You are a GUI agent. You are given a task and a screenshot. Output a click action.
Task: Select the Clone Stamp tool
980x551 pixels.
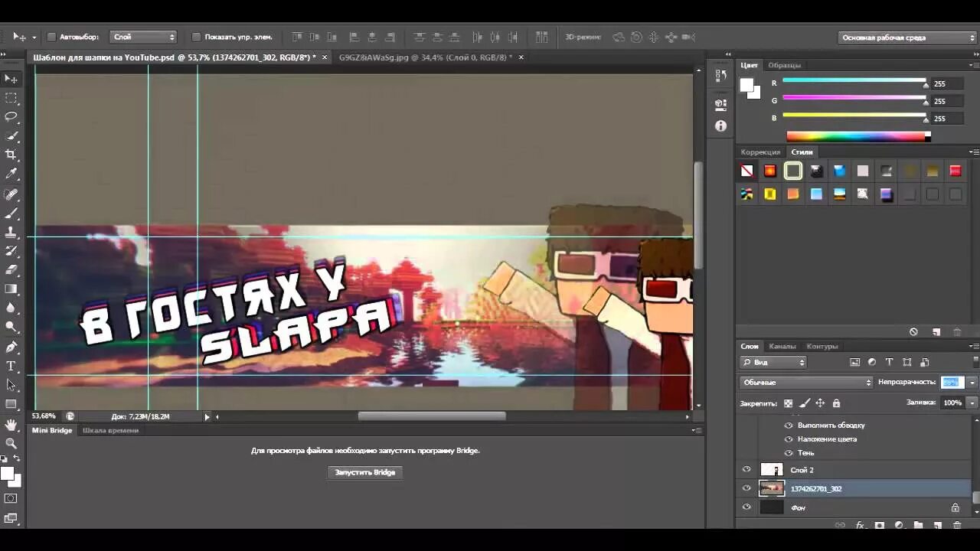(x=11, y=232)
